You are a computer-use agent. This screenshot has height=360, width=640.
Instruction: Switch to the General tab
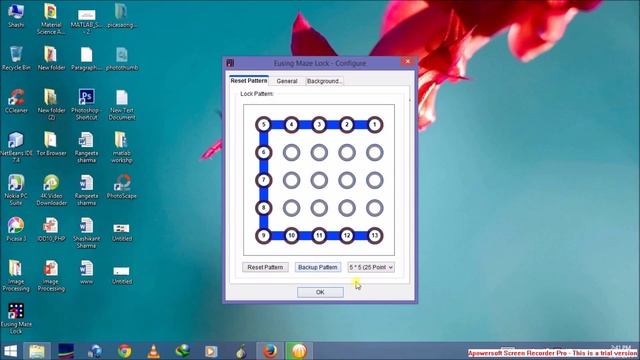[x=287, y=81]
